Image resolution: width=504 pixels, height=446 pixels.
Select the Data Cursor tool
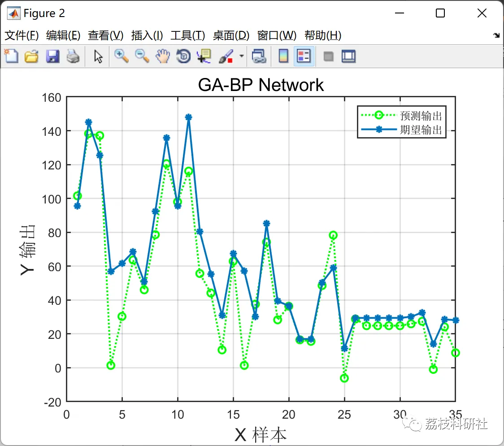[x=204, y=56]
